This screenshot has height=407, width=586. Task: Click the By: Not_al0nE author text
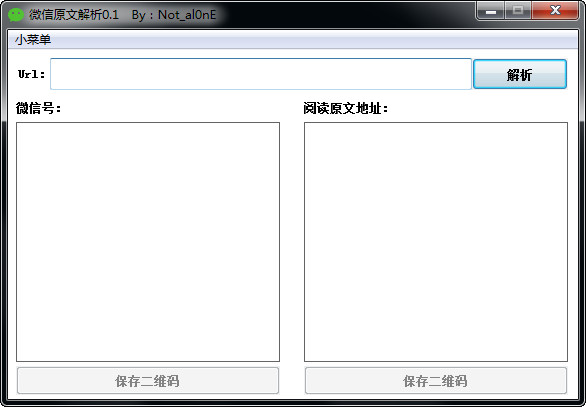[174, 15]
